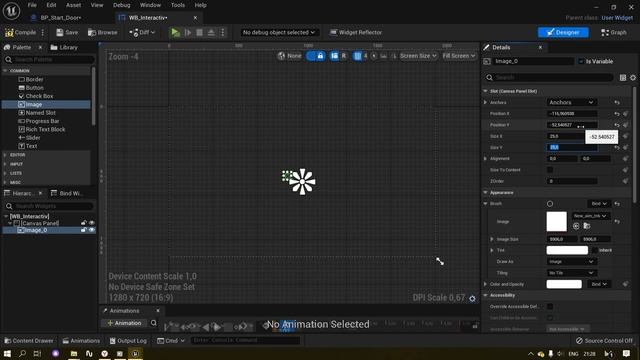The width and height of the screenshot is (640, 360).
Task: Browse to asset in Content Browser
Action: click(102, 32)
